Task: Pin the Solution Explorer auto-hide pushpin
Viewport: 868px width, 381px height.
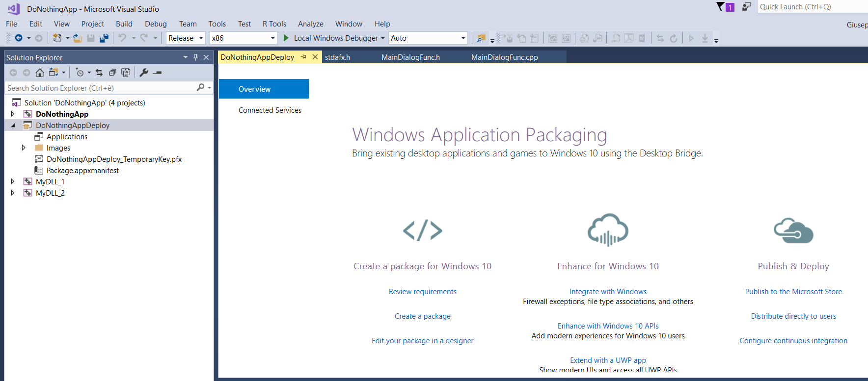Action: [195, 57]
